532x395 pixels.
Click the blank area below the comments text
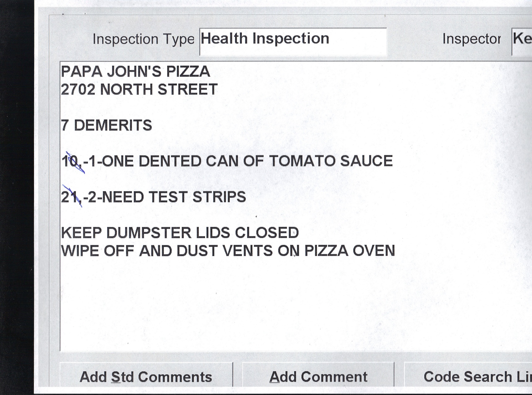(x=279, y=307)
